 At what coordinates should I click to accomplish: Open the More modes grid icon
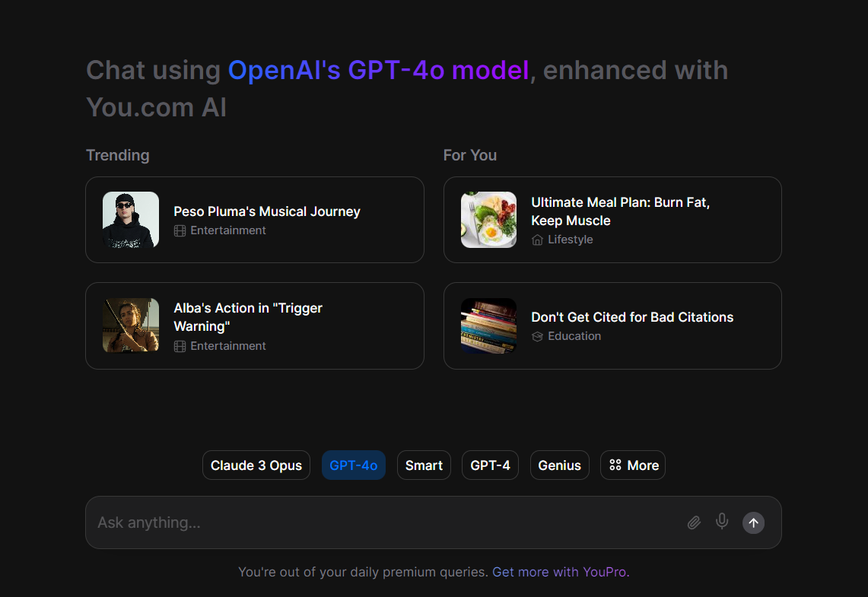615,465
